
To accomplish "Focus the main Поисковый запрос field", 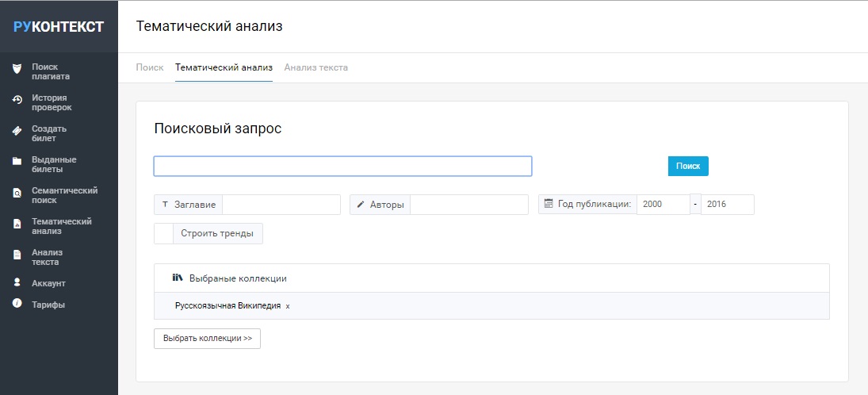I will pyautogui.click(x=342, y=167).
